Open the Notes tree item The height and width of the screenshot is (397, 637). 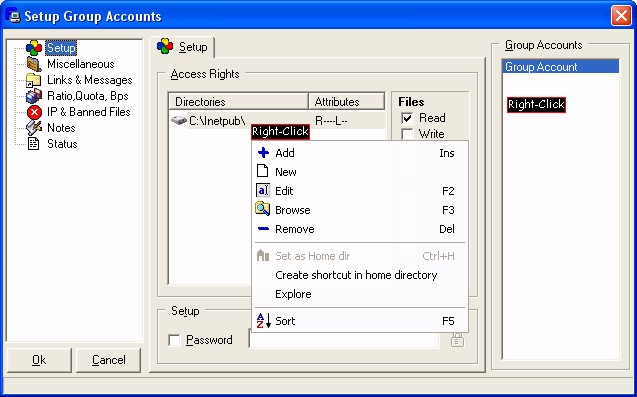click(61, 128)
